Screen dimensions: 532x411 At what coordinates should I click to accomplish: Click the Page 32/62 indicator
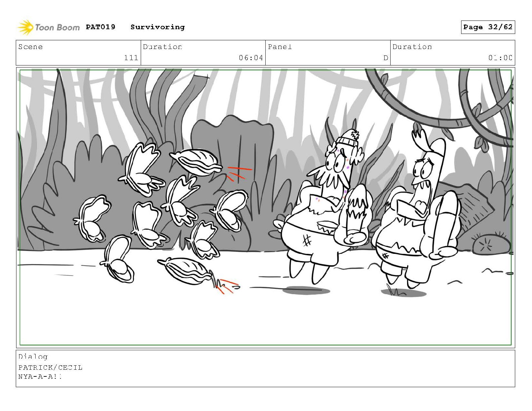click(488, 27)
